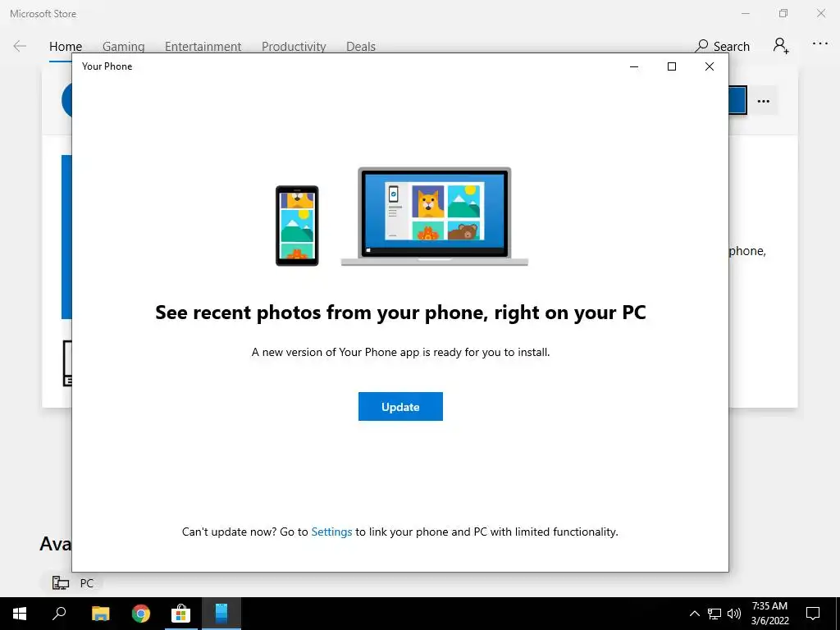Open the Entertainment tab in Microsoft Store
840x630 pixels.
pyautogui.click(x=203, y=47)
